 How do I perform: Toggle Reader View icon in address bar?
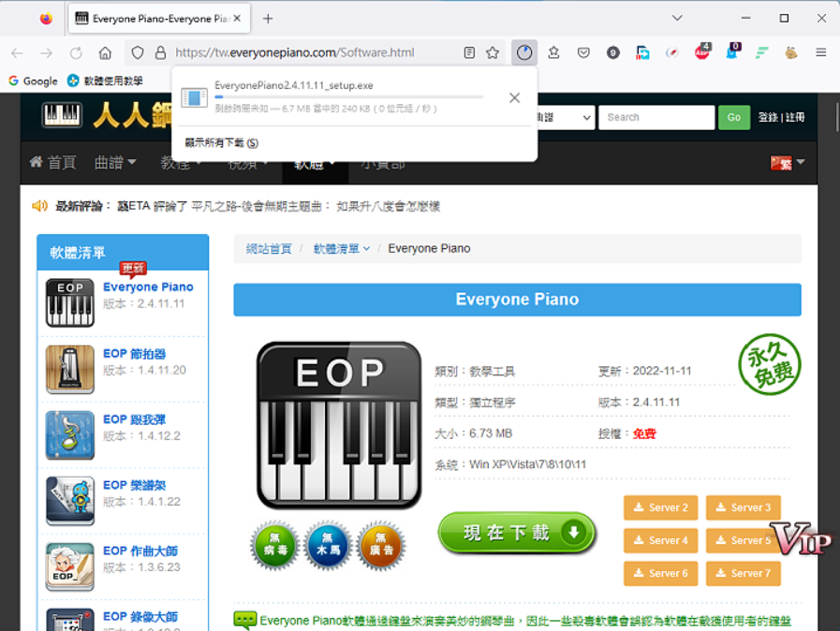point(469,52)
